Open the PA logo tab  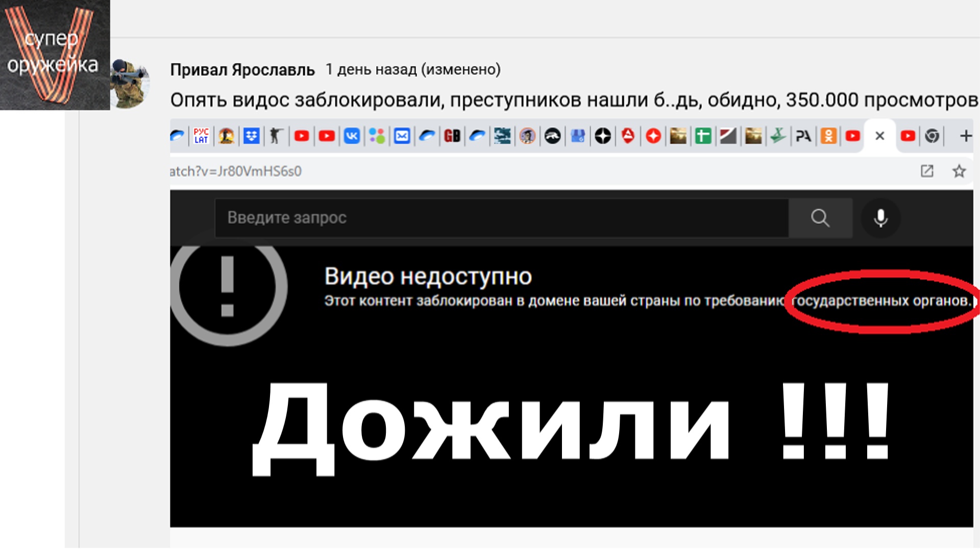click(x=803, y=136)
